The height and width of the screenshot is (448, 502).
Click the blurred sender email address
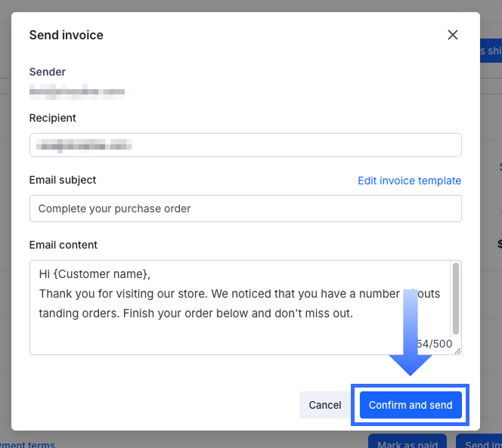pyautogui.click(x=83, y=92)
